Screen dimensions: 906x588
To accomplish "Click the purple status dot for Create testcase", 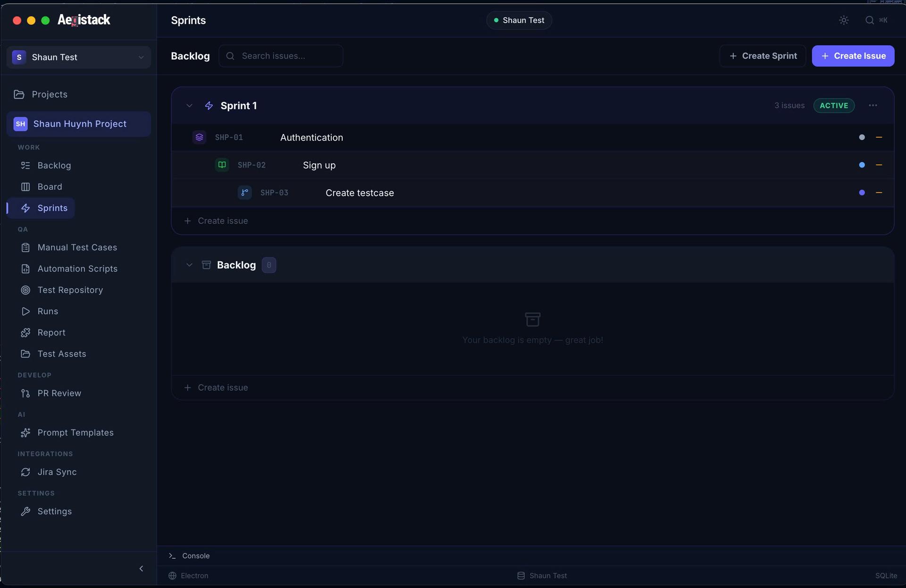I will tap(862, 193).
